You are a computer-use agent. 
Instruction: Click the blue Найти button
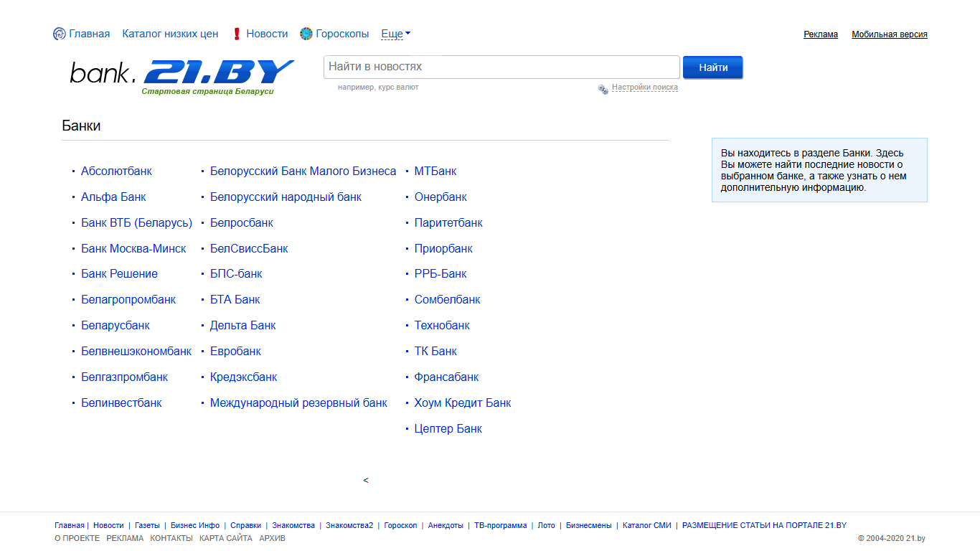(x=713, y=67)
